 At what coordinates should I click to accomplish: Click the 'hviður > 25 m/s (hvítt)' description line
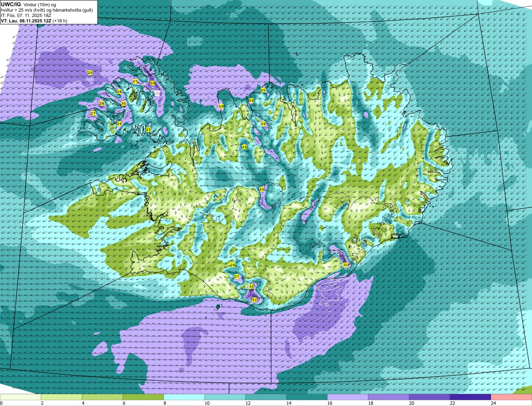pos(47,10)
